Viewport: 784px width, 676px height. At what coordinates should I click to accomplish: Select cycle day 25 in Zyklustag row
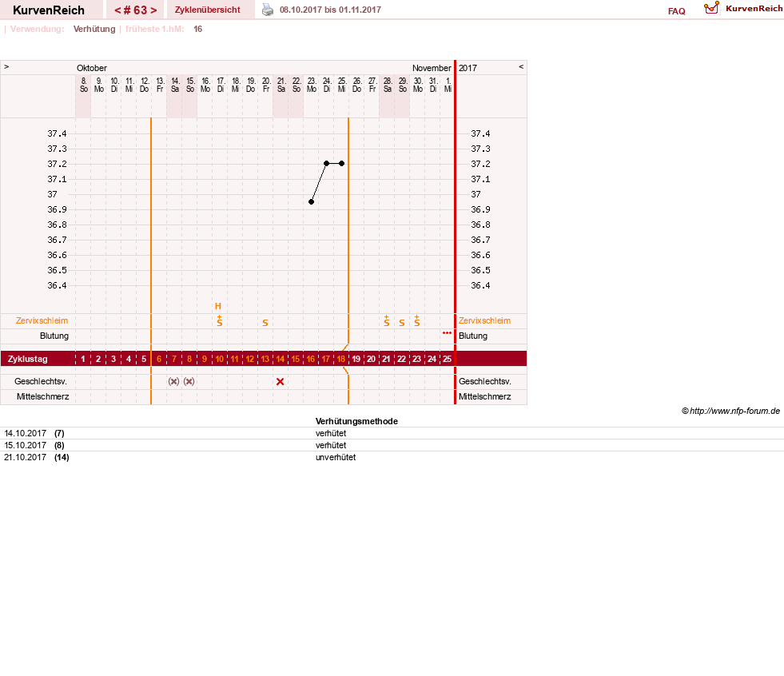[x=447, y=359]
